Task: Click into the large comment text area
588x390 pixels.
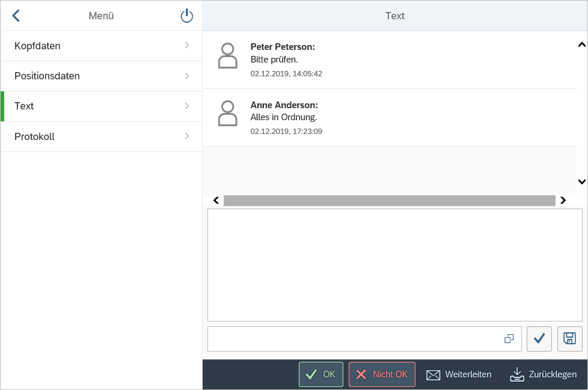Action: point(394,264)
